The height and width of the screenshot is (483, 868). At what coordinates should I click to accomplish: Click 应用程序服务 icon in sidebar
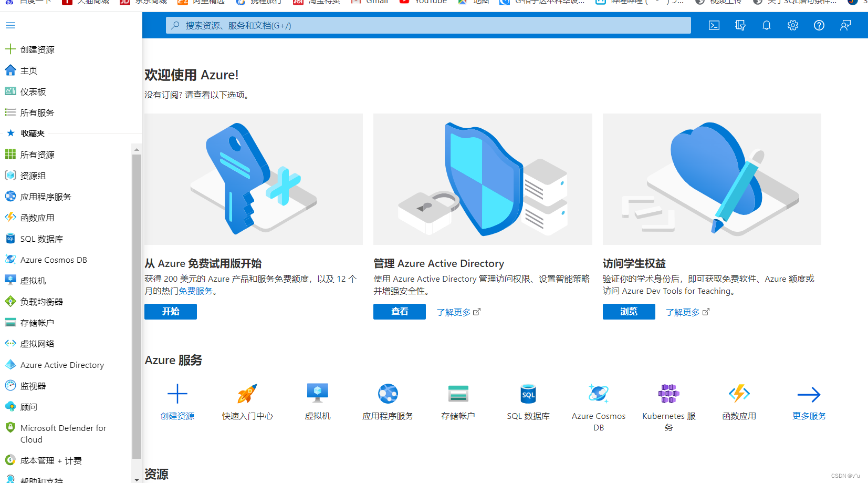[x=11, y=196]
